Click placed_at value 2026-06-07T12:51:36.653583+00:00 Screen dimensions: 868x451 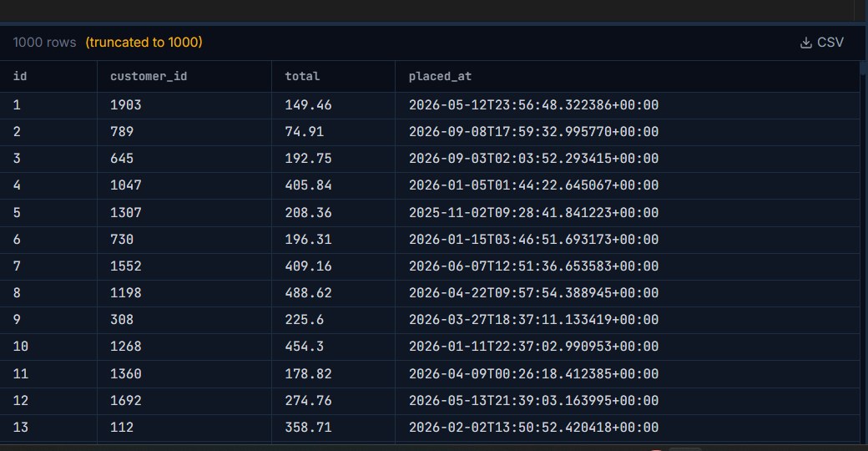533,266
